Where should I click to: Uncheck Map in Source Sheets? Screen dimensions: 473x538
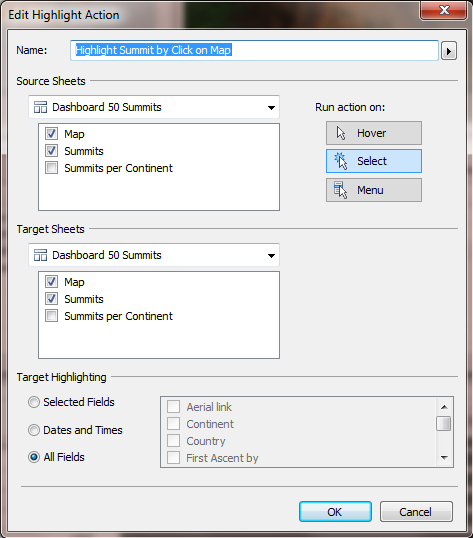pos(51,133)
